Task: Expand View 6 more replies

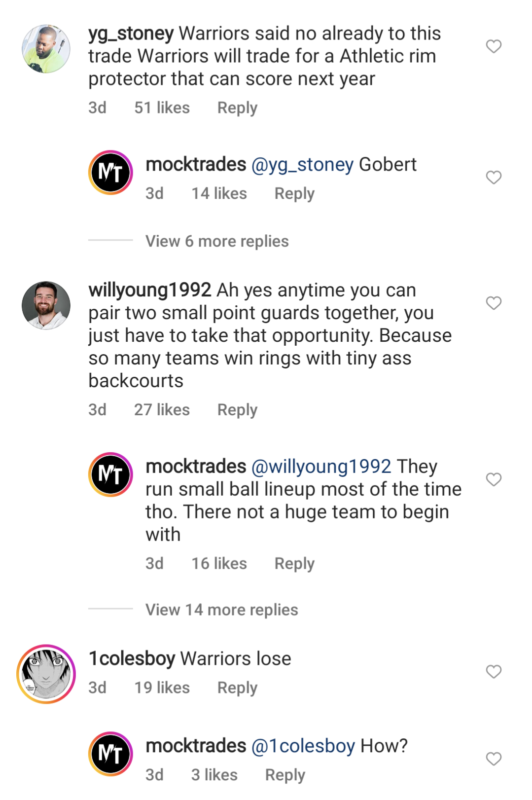Action: pyautogui.click(x=217, y=241)
